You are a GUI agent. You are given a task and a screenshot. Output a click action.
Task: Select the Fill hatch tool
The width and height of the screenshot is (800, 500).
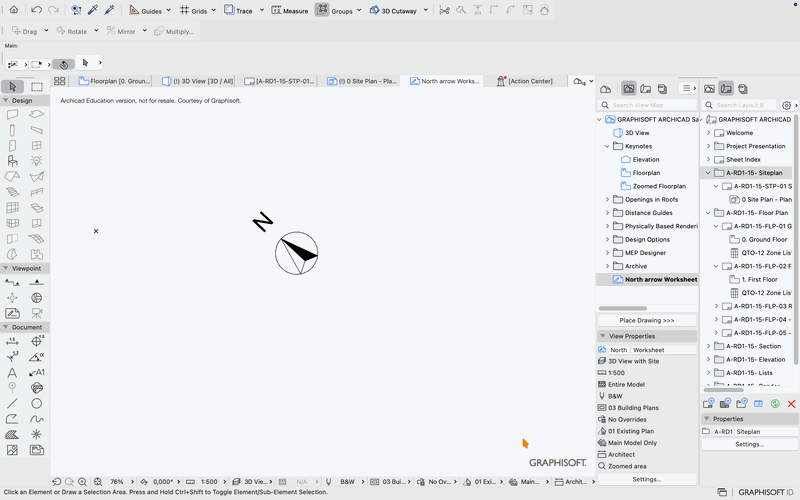point(12,435)
